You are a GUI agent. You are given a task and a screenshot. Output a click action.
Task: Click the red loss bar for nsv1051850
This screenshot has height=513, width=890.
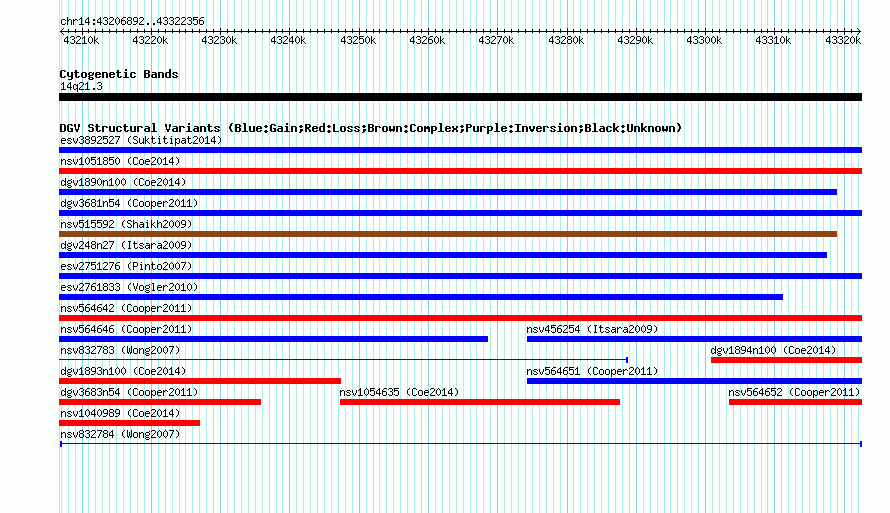(x=460, y=171)
